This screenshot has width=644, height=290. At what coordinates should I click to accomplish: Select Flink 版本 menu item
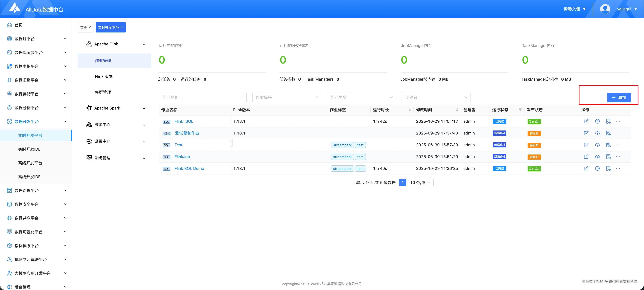[x=104, y=76]
